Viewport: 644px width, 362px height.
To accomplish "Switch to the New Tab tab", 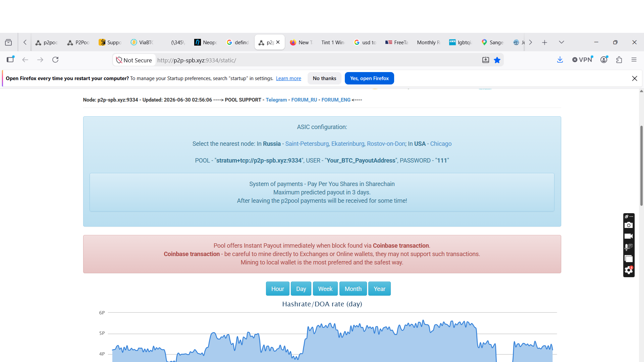I will tap(301, 42).
